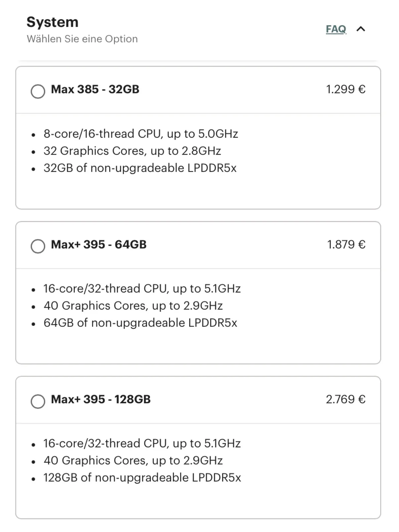Collapse the System section chevron

coord(361,29)
